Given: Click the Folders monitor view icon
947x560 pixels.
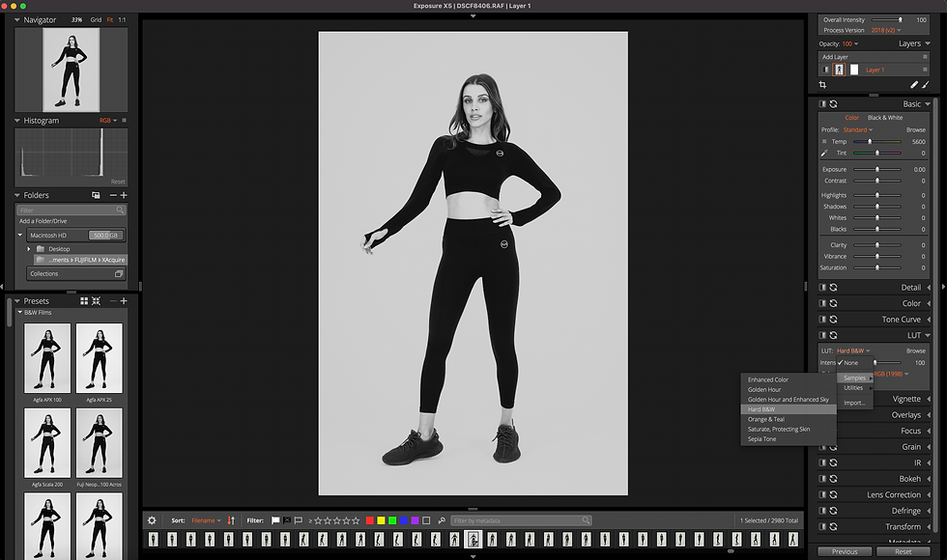Looking at the screenshot, I should coord(96,195).
